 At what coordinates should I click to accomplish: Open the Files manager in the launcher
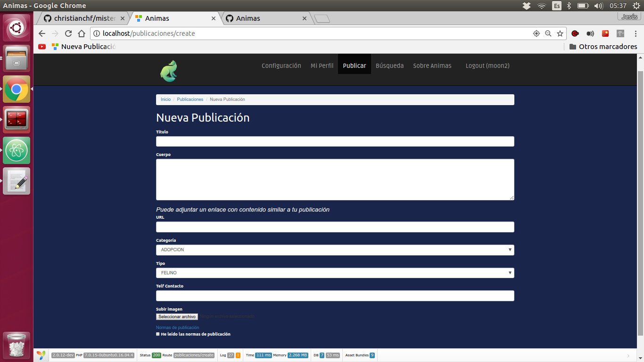click(17, 58)
